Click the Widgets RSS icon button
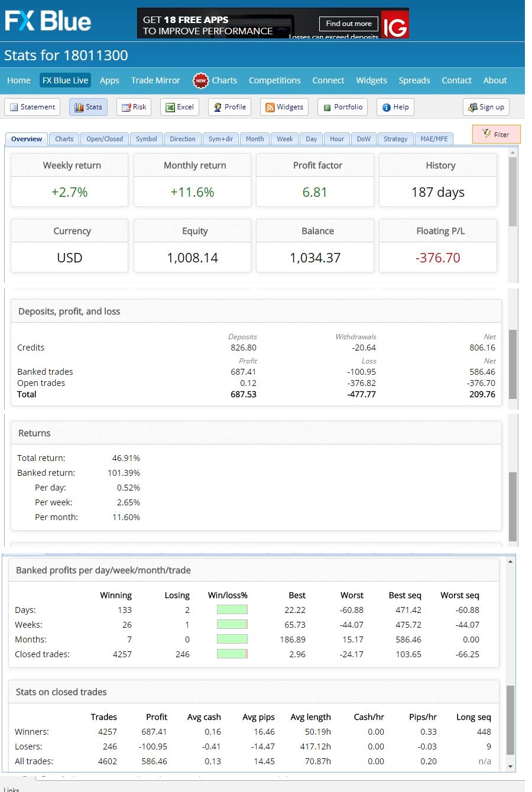Viewport: 532px width, 792px height. click(x=270, y=107)
